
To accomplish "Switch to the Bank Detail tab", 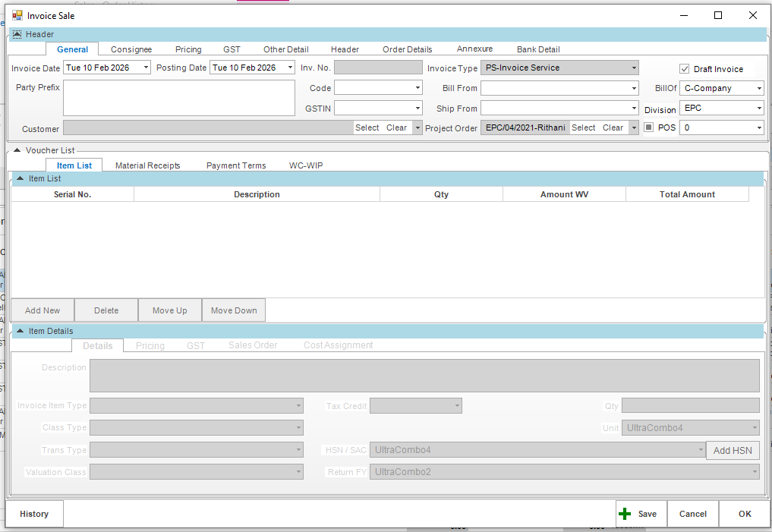I will (x=538, y=49).
